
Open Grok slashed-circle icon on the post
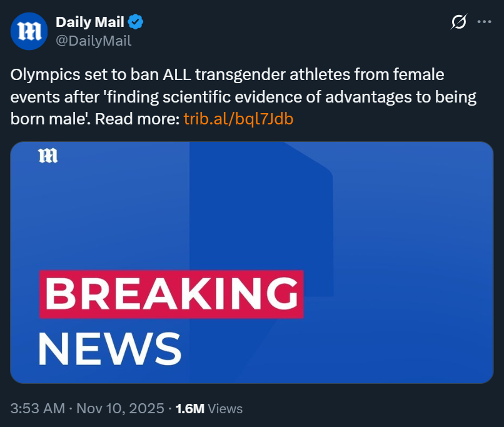[458, 23]
